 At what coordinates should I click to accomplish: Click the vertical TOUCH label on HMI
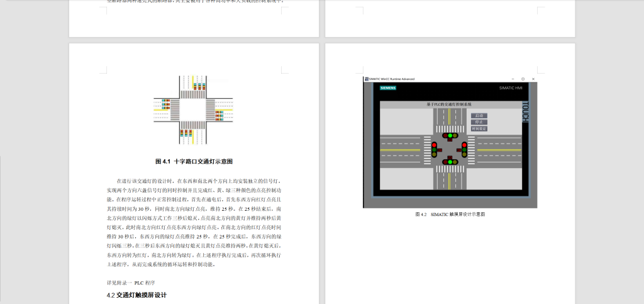coord(526,111)
